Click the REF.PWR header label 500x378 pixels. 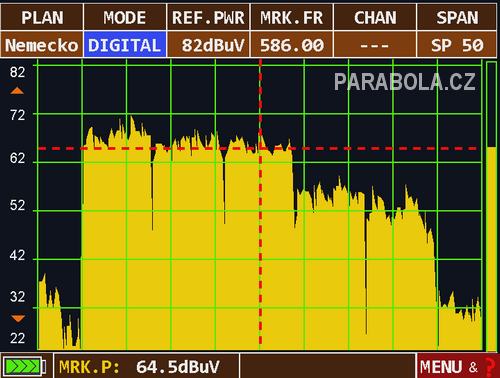tap(208, 18)
